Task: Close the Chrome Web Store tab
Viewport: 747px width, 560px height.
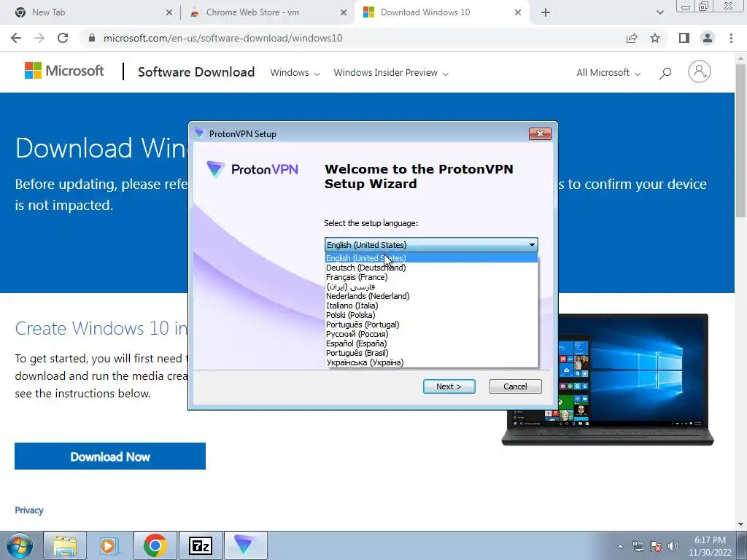Action: [x=344, y=13]
